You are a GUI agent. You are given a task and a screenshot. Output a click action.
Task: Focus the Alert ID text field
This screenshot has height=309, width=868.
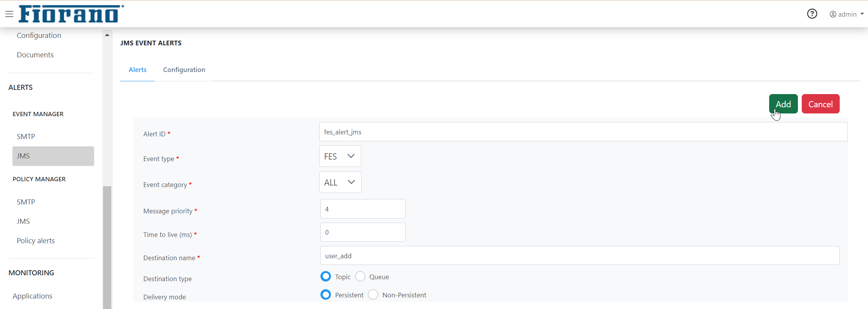pyautogui.click(x=583, y=132)
